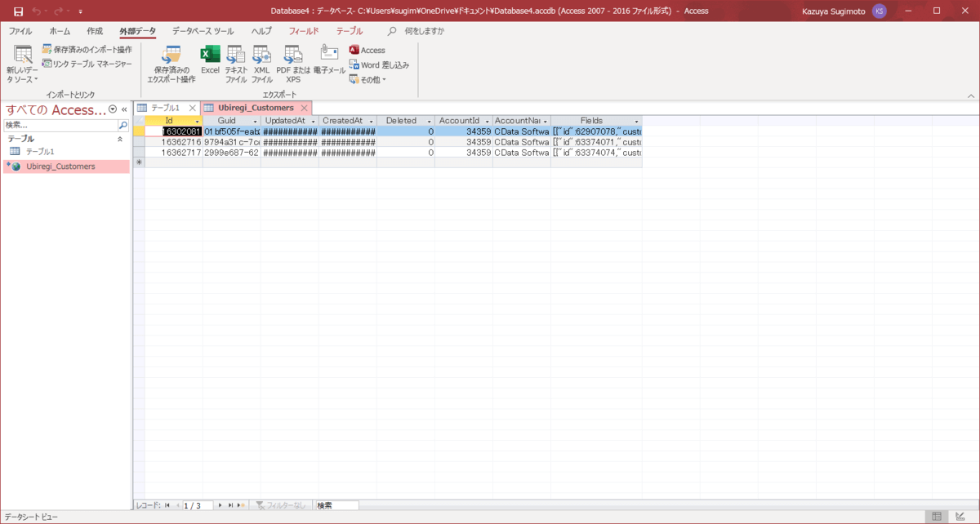Open Guid column filter dropdown
Image resolution: width=980 pixels, height=524 pixels.
pyautogui.click(x=255, y=121)
